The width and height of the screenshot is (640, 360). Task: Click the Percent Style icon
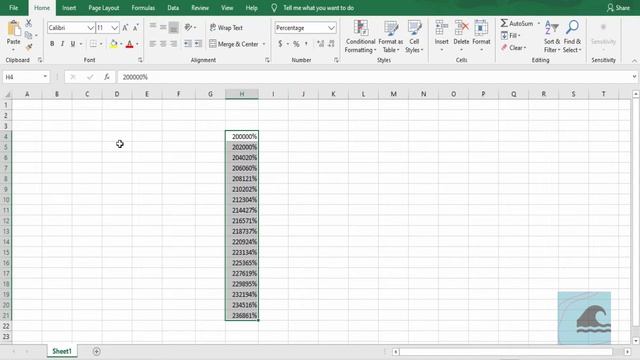296,44
